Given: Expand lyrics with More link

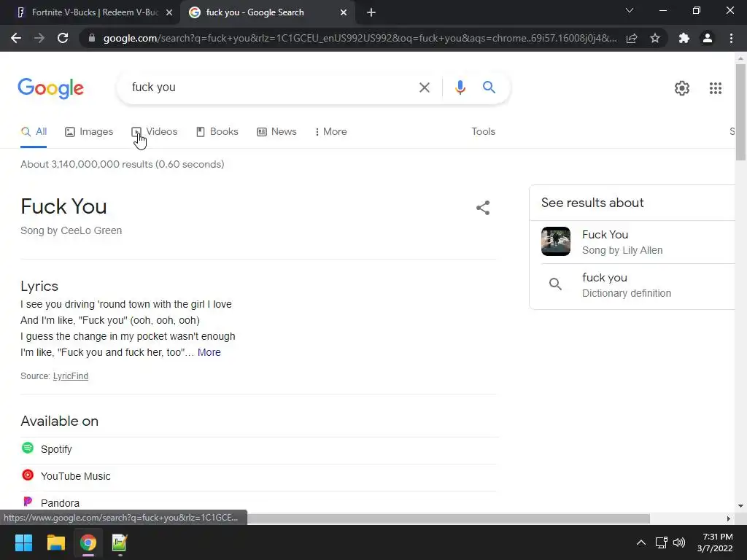Looking at the screenshot, I should (x=209, y=352).
